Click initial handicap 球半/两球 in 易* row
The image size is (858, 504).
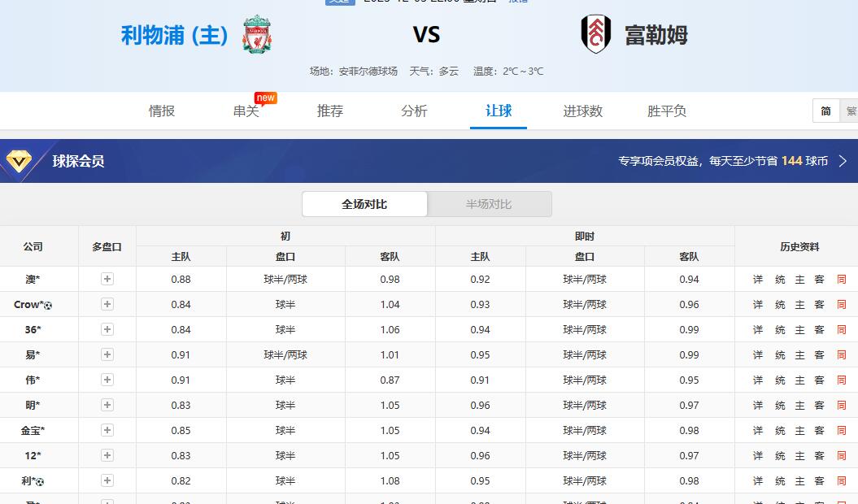pos(285,355)
